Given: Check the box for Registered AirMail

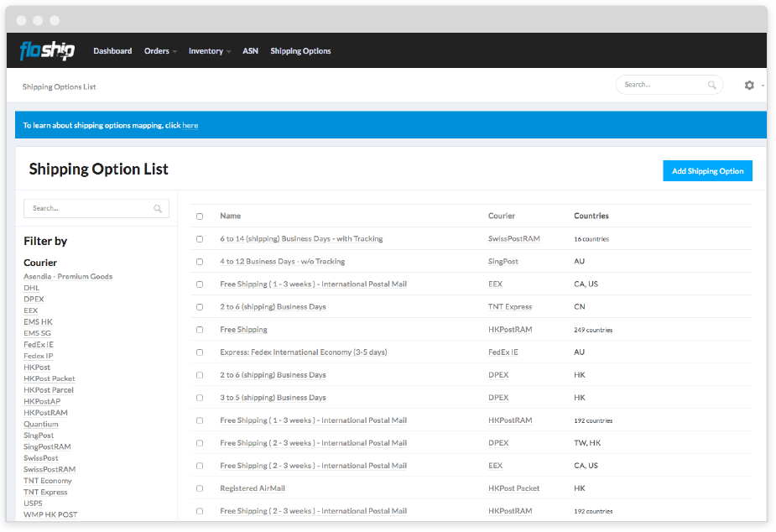Looking at the screenshot, I should pos(200,488).
